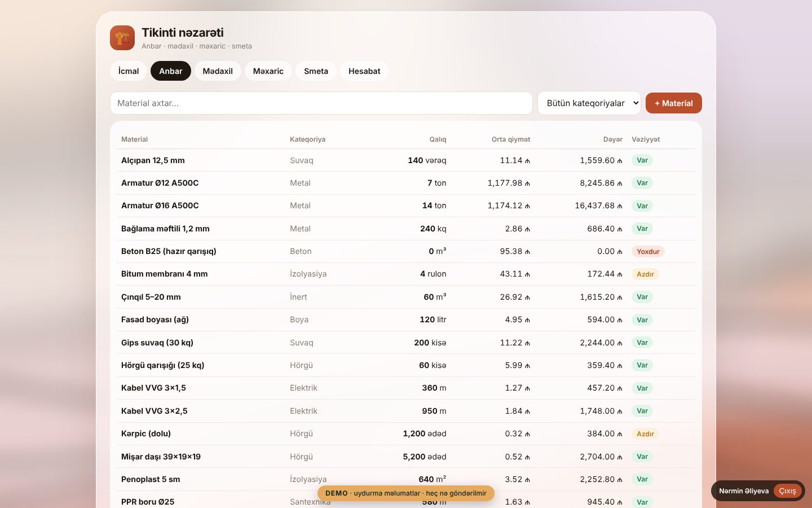Switch to the İcmal tab

pyautogui.click(x=129, y=71)
